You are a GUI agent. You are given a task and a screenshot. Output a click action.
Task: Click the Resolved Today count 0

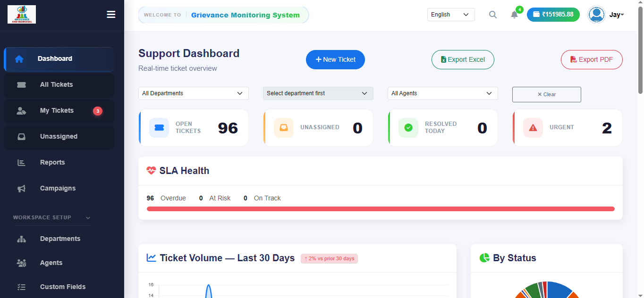(482, 128)
